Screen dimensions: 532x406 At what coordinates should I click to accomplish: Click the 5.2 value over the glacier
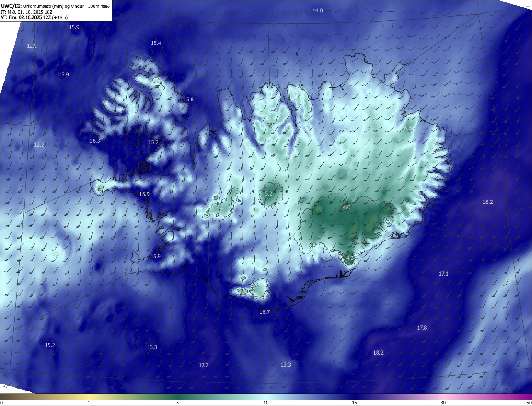[x=268, y=193]
